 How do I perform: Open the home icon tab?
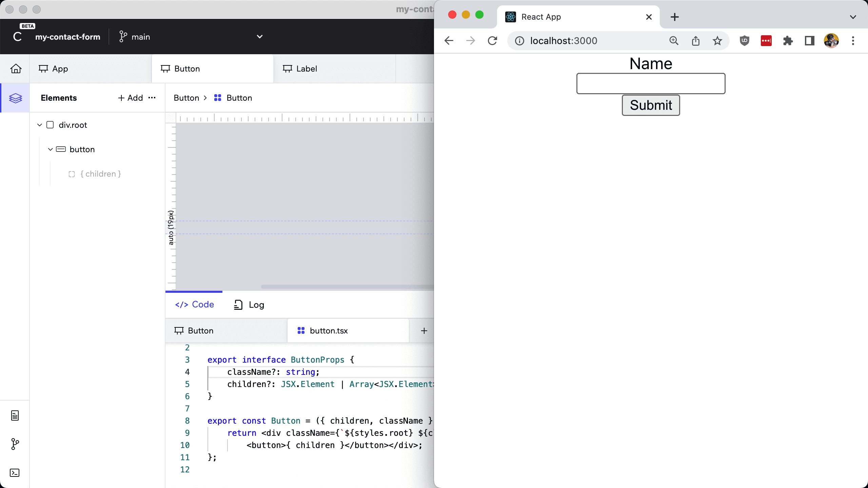(x=16, y=69)
